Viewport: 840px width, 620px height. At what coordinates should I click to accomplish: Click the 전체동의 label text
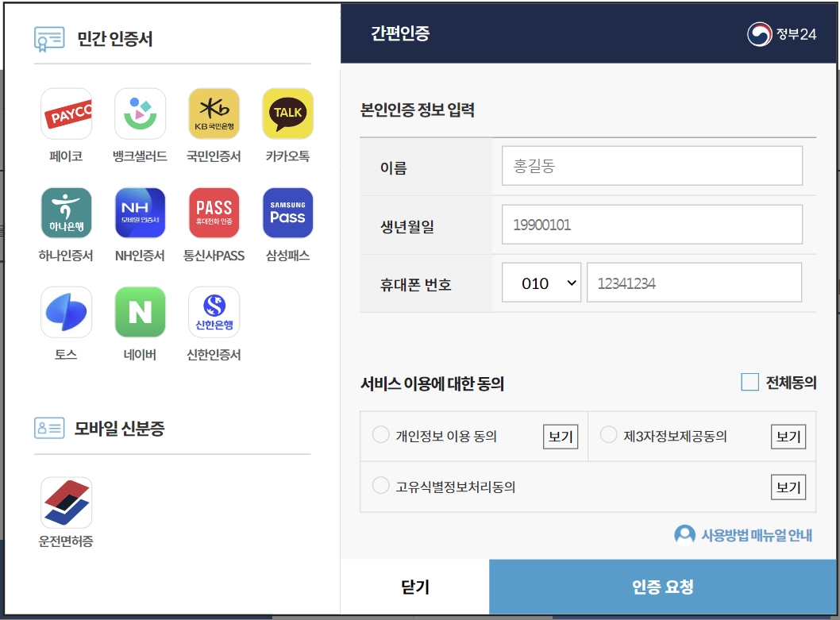point(792,383)
